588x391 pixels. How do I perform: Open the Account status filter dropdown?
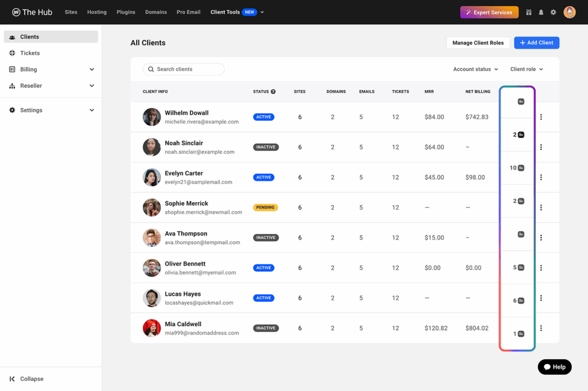point(475,69)
